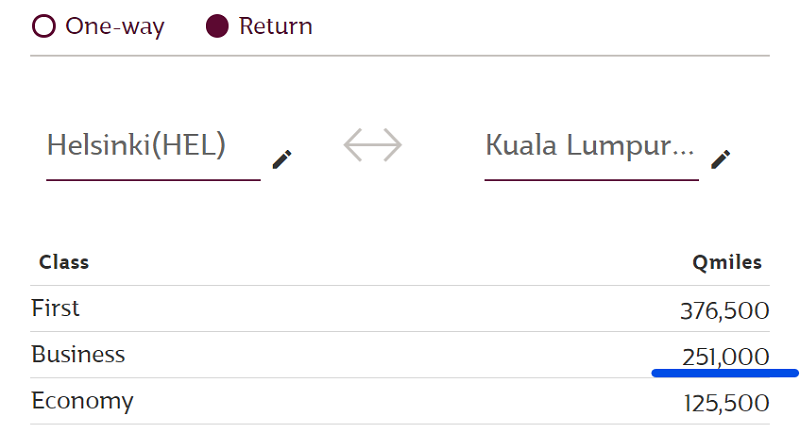Image resolution: width=800 pixels, height=433 pixels.
Task: Click the Return text label
Action: [276, 26]
